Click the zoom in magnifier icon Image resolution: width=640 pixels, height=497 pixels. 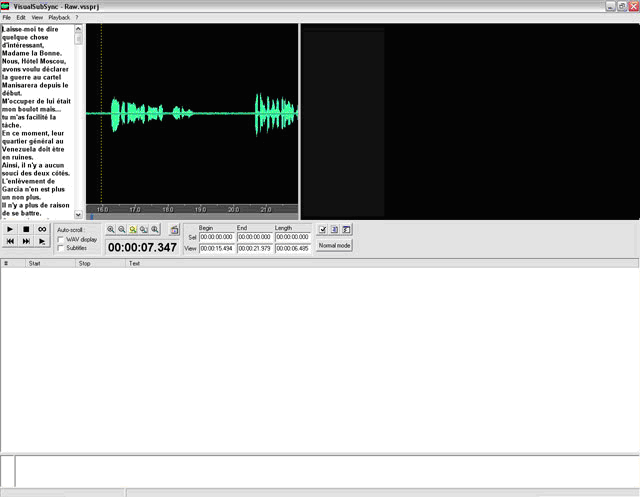(x=111, y=230)
